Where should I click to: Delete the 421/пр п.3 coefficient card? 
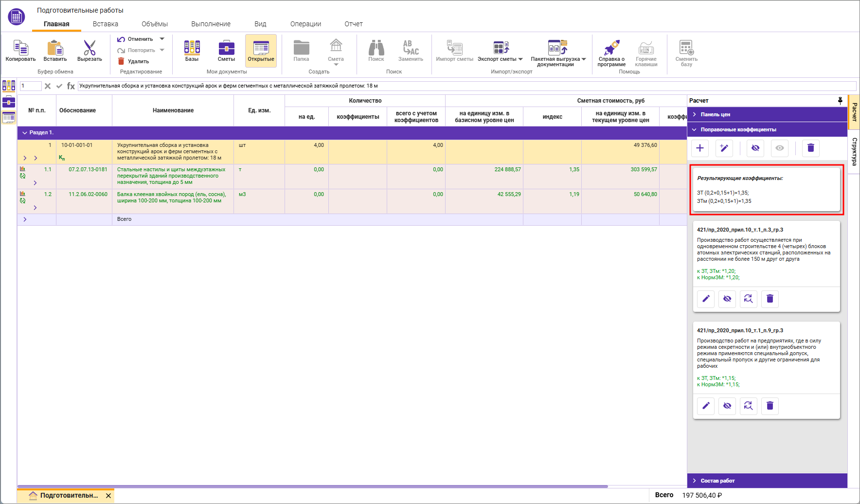tap(770, 299)
